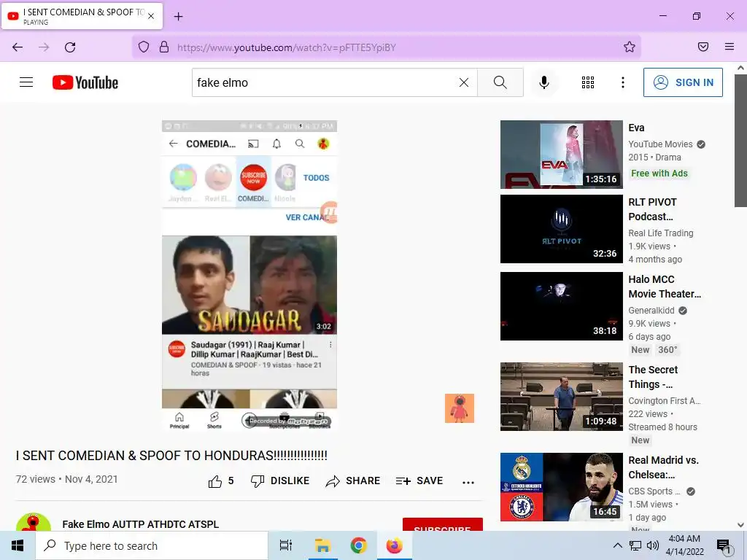Click the SIGN IN button
Viewport: 747px width, 560px height.
coord(683,82)
